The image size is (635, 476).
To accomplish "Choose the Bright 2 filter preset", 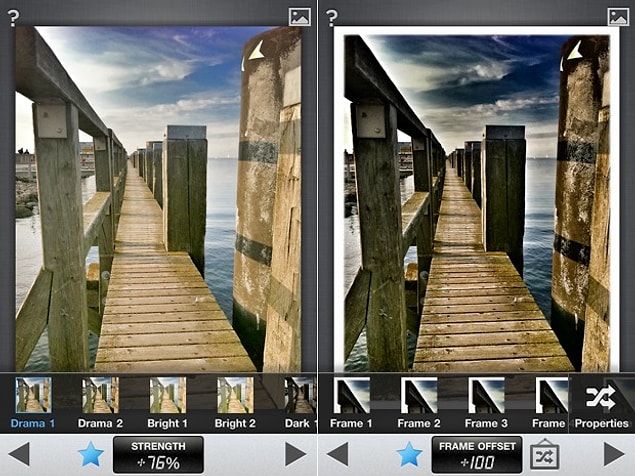I will tap(235, 395).
